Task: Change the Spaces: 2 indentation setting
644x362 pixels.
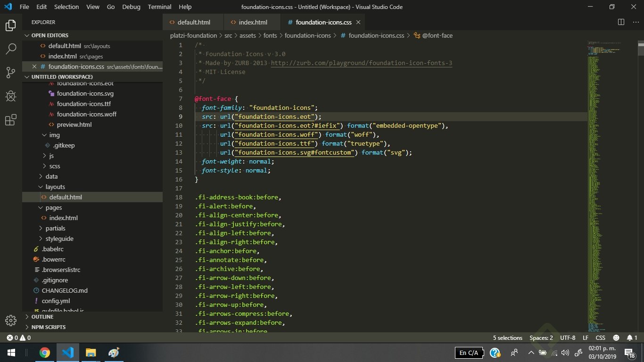Action: coord(541,338)
